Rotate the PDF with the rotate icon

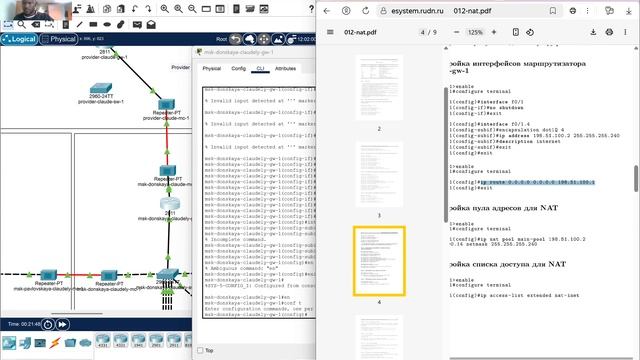pyautogui.click(x=530, y=32)
